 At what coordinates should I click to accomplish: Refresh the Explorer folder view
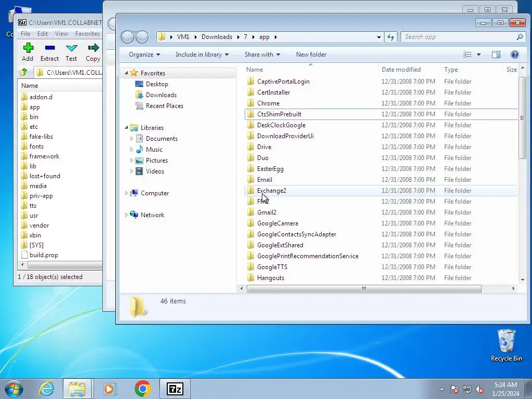tap(391, 37)
